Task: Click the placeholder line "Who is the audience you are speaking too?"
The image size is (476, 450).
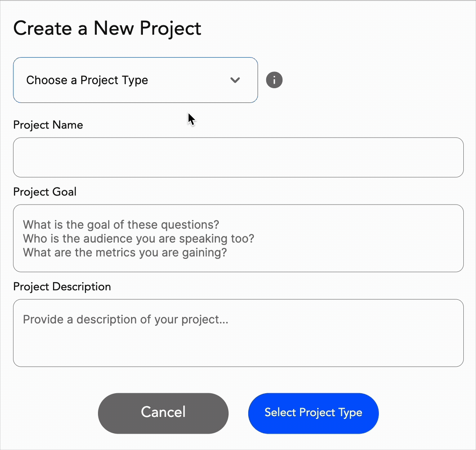Action: pos(138,238)
